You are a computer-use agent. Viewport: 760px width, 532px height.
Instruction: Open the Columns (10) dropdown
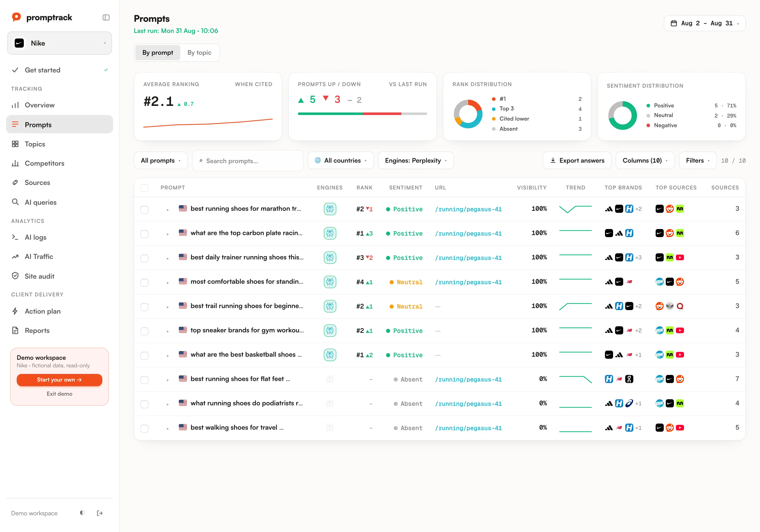coord(645,160)
